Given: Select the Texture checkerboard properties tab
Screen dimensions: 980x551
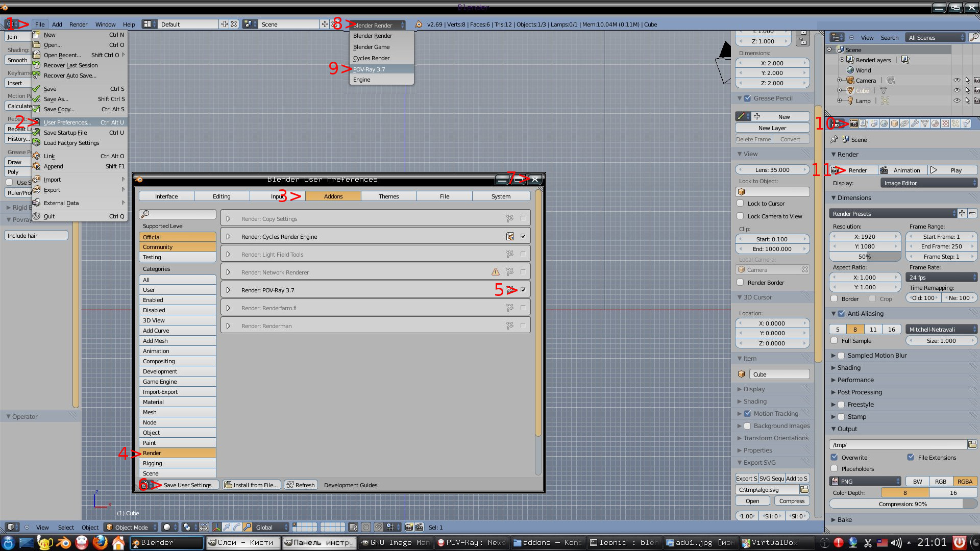Looking at the screenshot, I should point(945,123).
